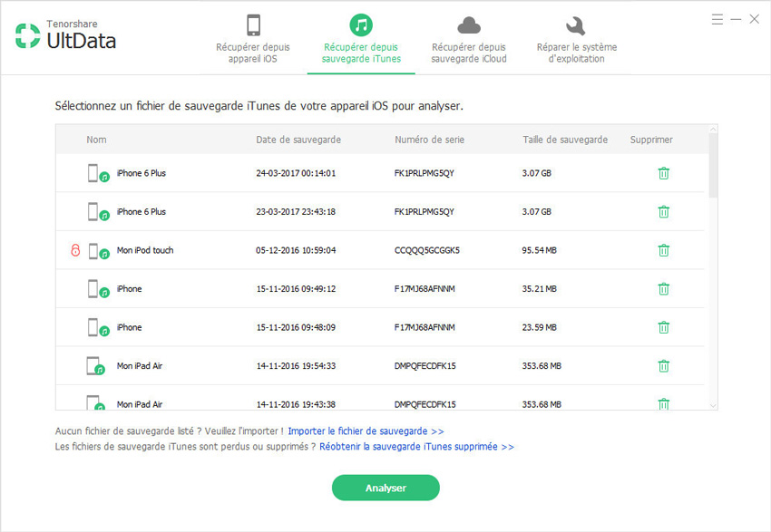Remove the 23.59 MB iPhone backup

click(x=663, y=327)
